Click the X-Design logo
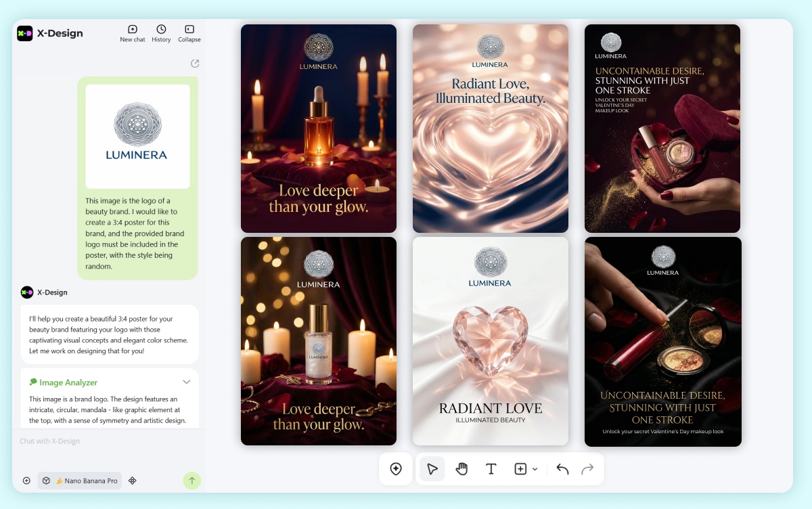Image resolution: width=812 pixels, height=509 pixels. tap(25, 33)
